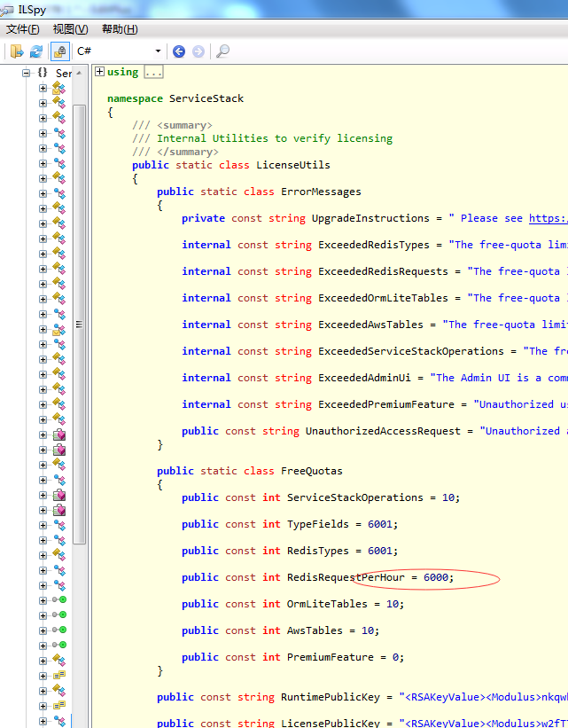This screenshot has height=728, width=568.
Task: Click the tree panel scroll up arrow
Action: click(x=80, y=74)
